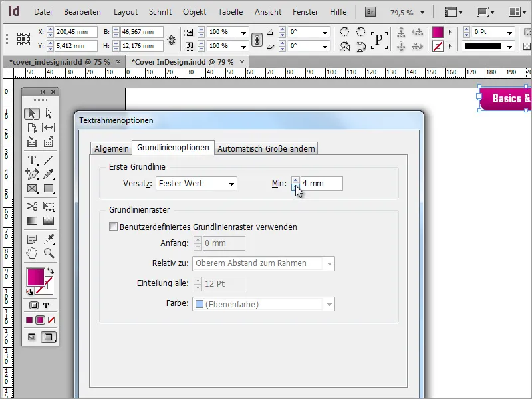Viewport: 532px width, 399px height.
Task: Collapse the toolbox with double arrows
Action: click(42, 92)
